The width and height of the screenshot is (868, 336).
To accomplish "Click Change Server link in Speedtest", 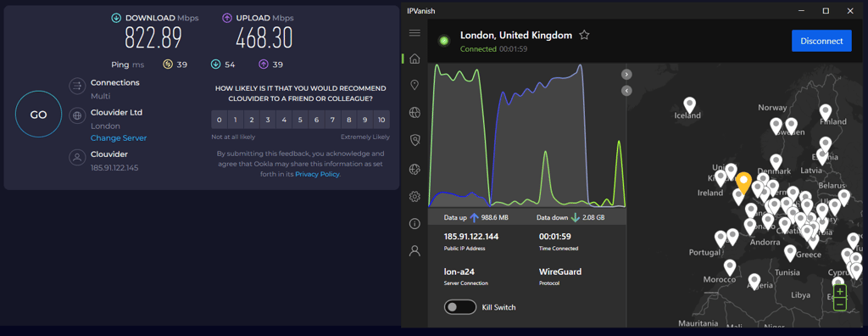I will pos(119,138).
